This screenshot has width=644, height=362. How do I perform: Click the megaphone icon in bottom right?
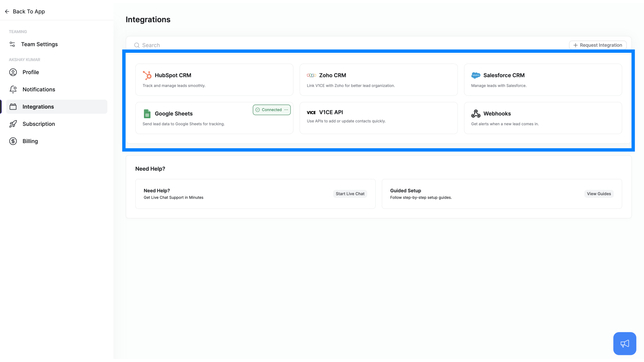pos(625,344)
